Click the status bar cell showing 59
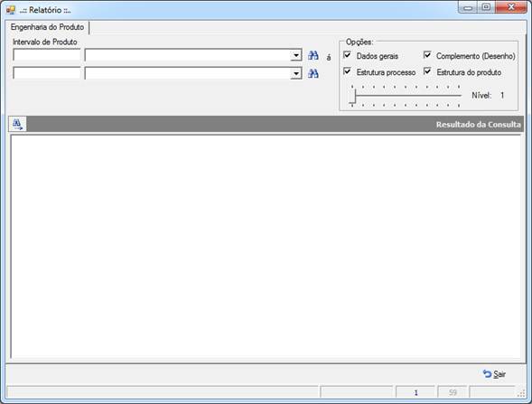 click(x=453, y=392)
